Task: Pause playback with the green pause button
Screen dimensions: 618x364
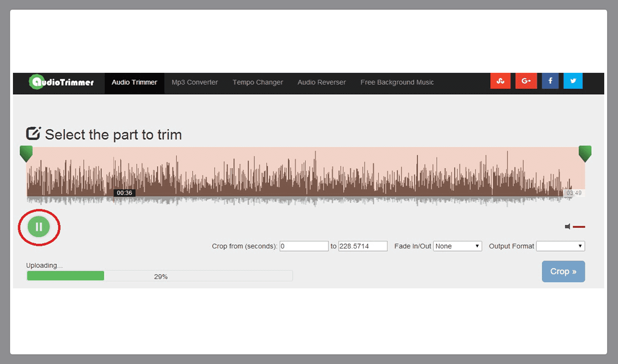Action: (x=39, y=227)
